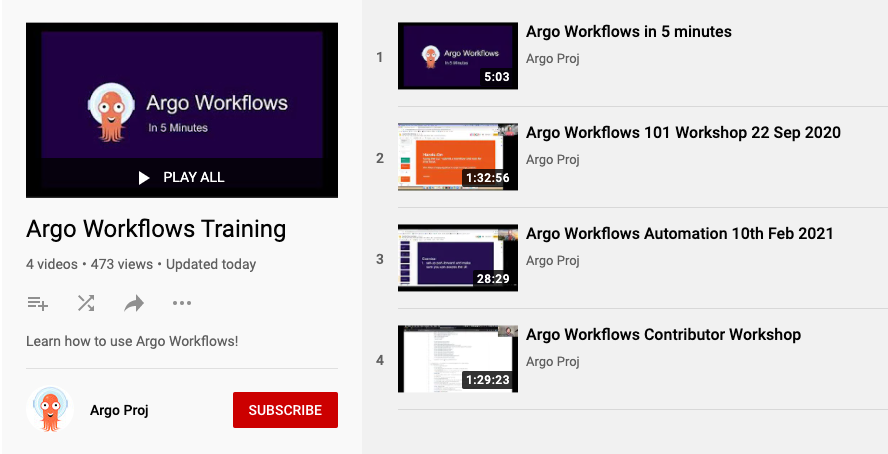
Task: Click index number 3 in the list
Action: pos(379,259)
